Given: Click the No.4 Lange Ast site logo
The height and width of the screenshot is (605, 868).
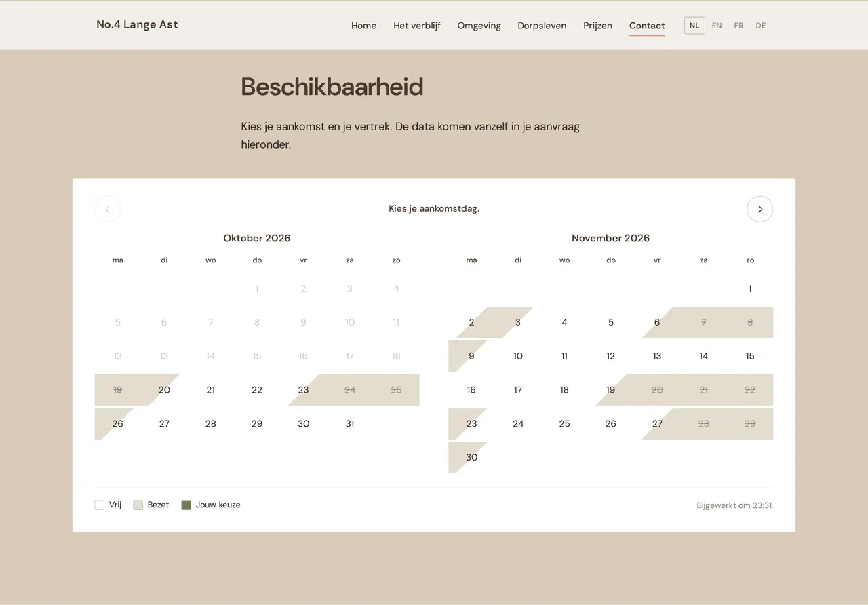Looking at the screenshot, I should point(137,24).
